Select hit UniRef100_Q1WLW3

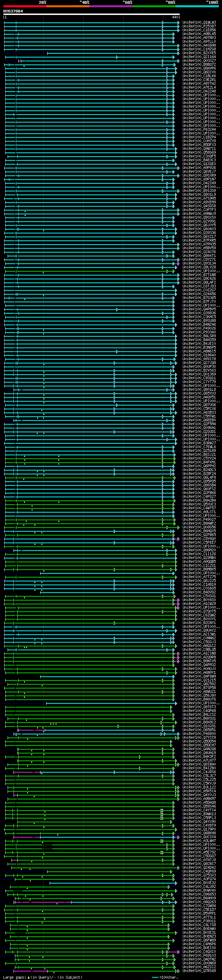[x=199, y=23]
